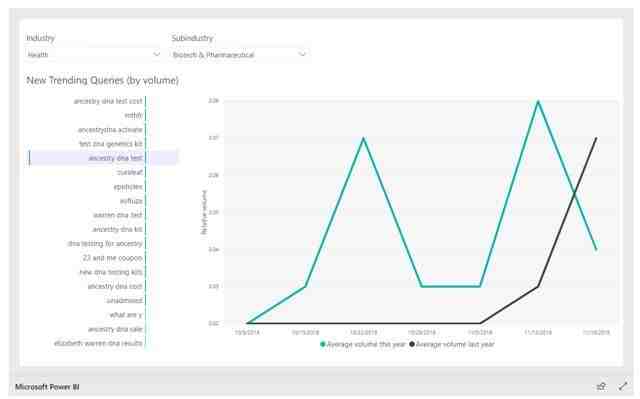The image size is (640, 399).
Task: Click the 'what are y' query row
Action: tap(126, 315)
